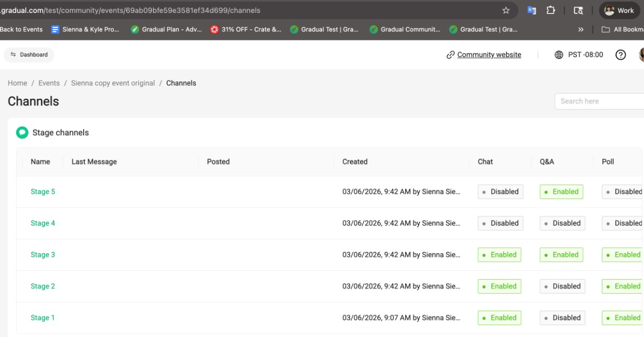Go to Events in the breadcrumb
Viewport: 644px width, 337px height.
tap(49, 83)
